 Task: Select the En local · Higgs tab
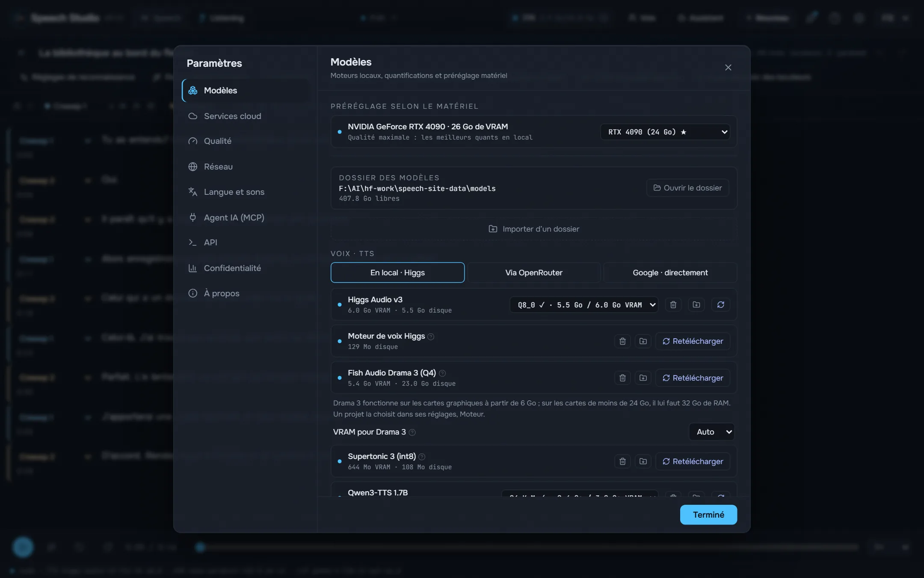tap(397, 273)
